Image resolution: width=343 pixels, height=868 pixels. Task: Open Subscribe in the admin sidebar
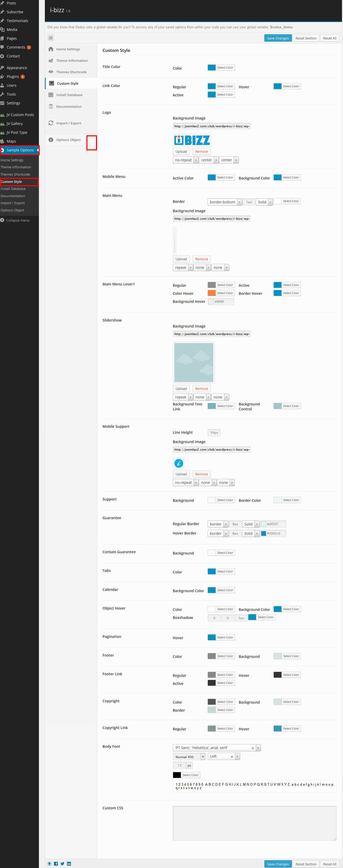pos(15,12)
